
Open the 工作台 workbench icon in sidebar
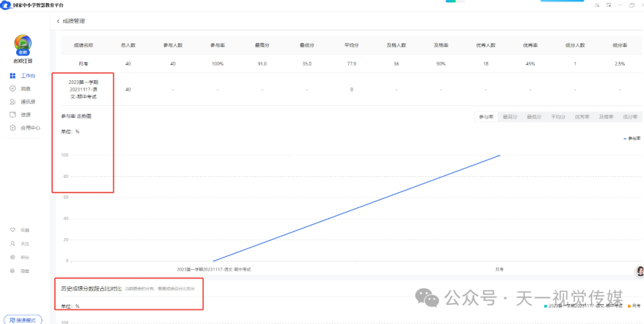13,76
